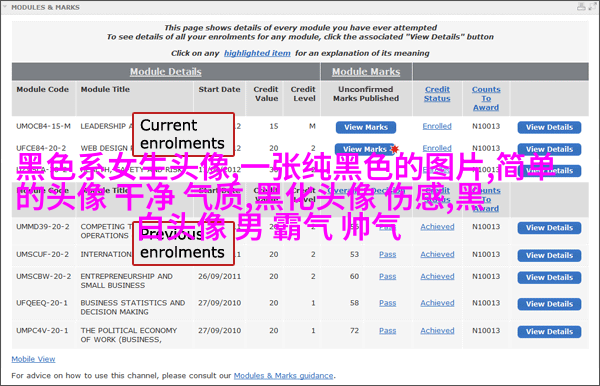Screen dimensions: 600x386
Task: Click mark 72 for UMPC4V-20-1
Action: coord(354,331)
